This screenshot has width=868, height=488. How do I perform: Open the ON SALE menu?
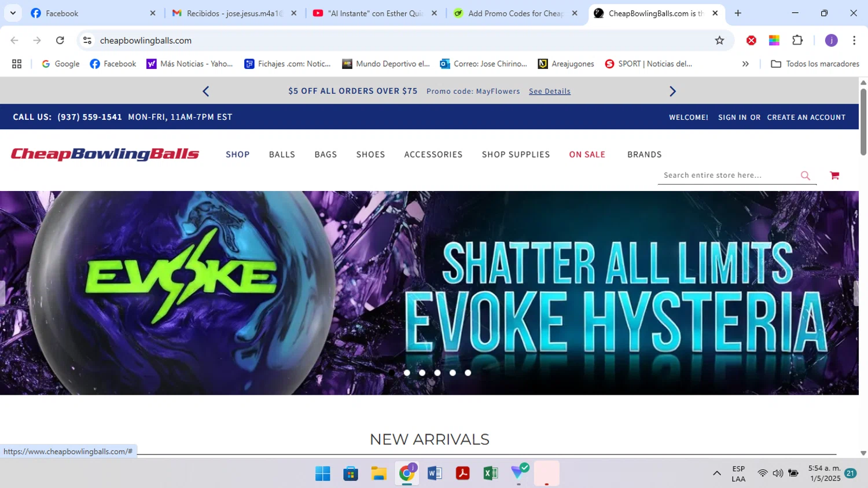587,155
